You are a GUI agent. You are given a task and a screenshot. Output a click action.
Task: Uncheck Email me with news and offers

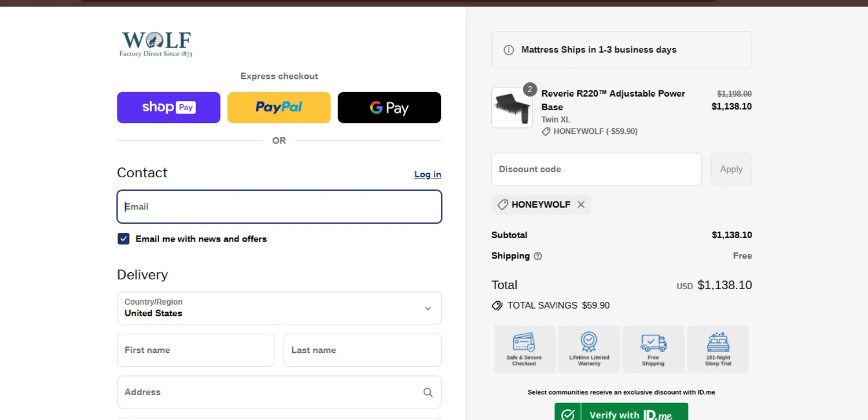coord(123,239)
